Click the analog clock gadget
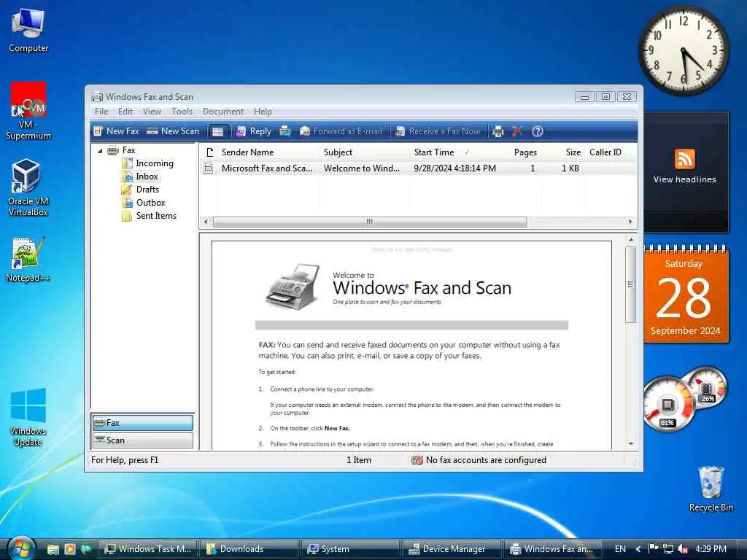 pos(684,50)
